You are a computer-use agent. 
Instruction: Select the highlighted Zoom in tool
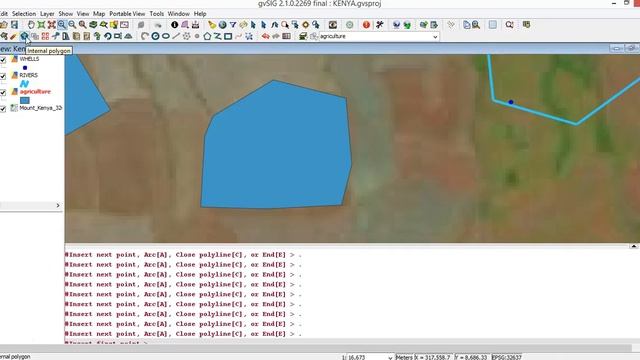(62, 25)
